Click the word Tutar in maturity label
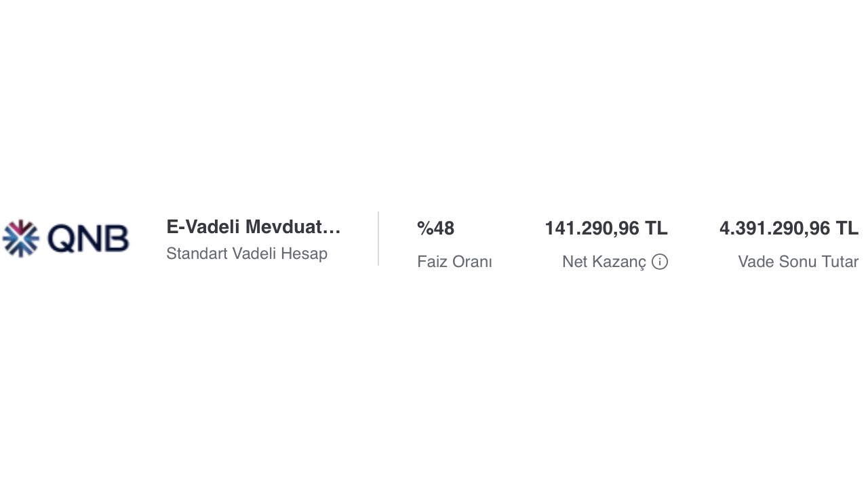Viewport: 868px width, 488px height. (x=841, y=262)
